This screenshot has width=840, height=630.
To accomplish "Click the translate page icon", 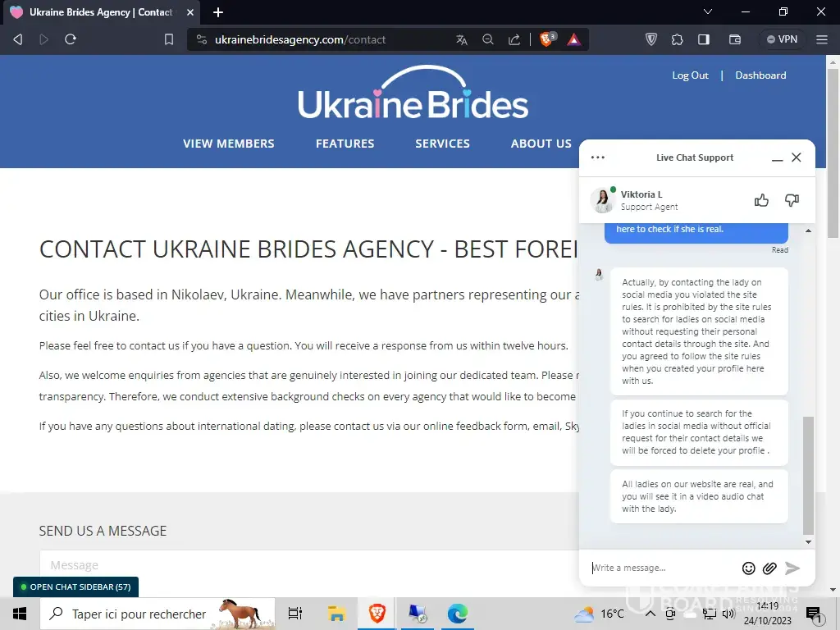I will coord(462,39).
